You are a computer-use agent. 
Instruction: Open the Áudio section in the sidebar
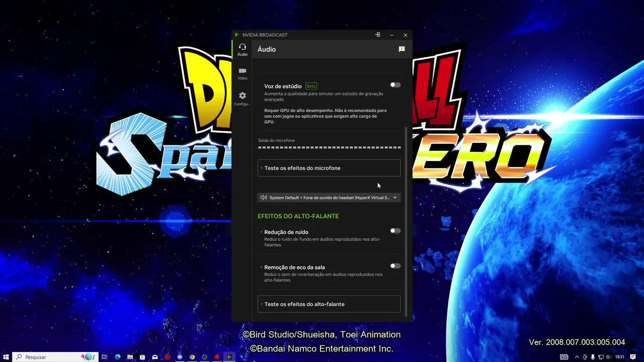[243, 49]
